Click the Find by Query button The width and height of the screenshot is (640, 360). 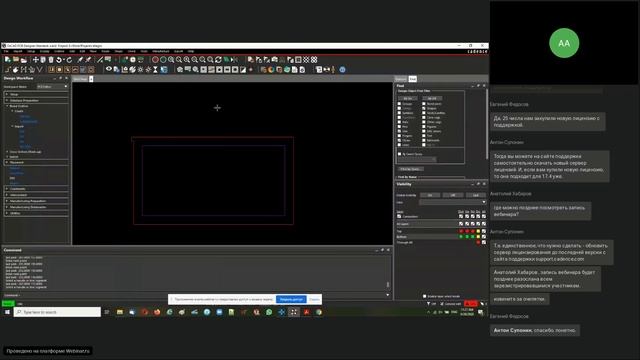[411, 169]
